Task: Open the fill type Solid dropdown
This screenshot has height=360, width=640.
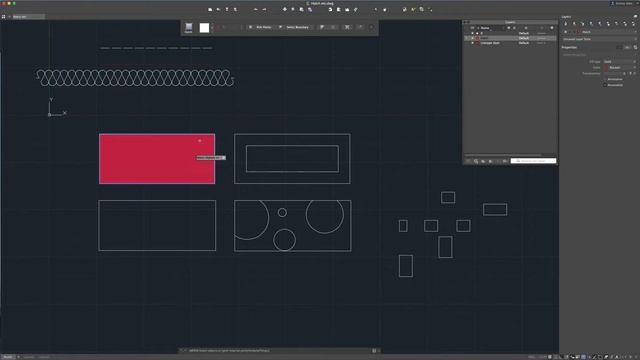Action: click(620, 62)
